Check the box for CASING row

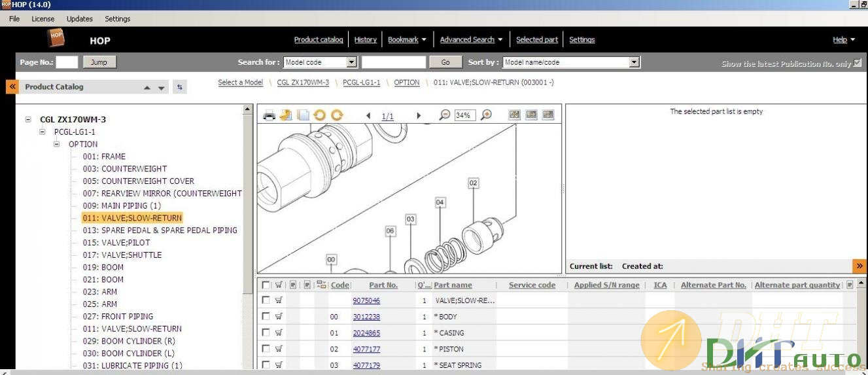click(266, 332)
